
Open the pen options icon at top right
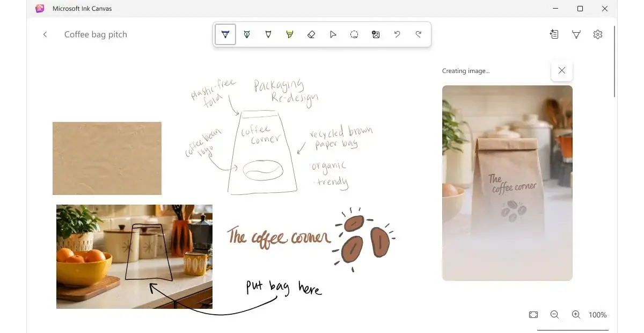pos(576,34)
